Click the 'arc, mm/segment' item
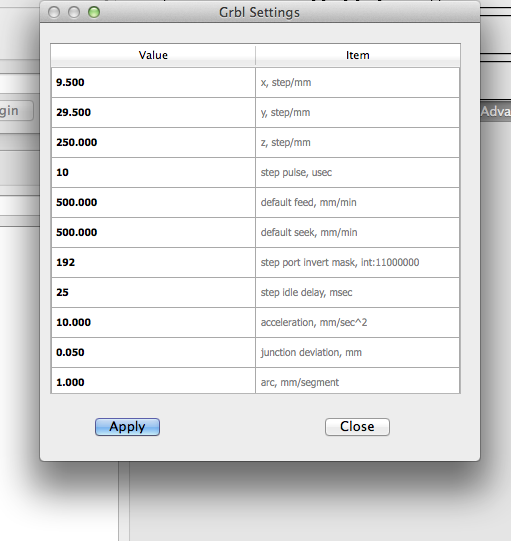511x541 pixels. pyautogui.click(x=357, y=381)
